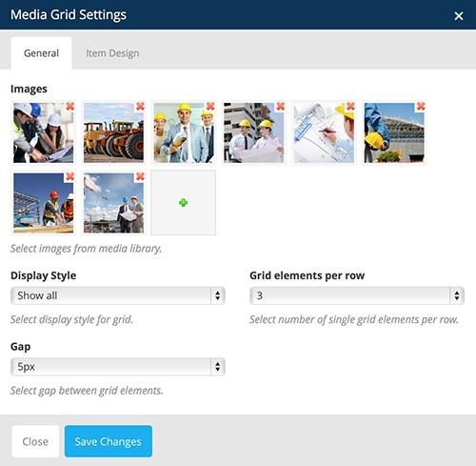The width and height of the screenshot is (476, 466).
Task: Open the Item Design tab
Action: [x=112, y=53]
